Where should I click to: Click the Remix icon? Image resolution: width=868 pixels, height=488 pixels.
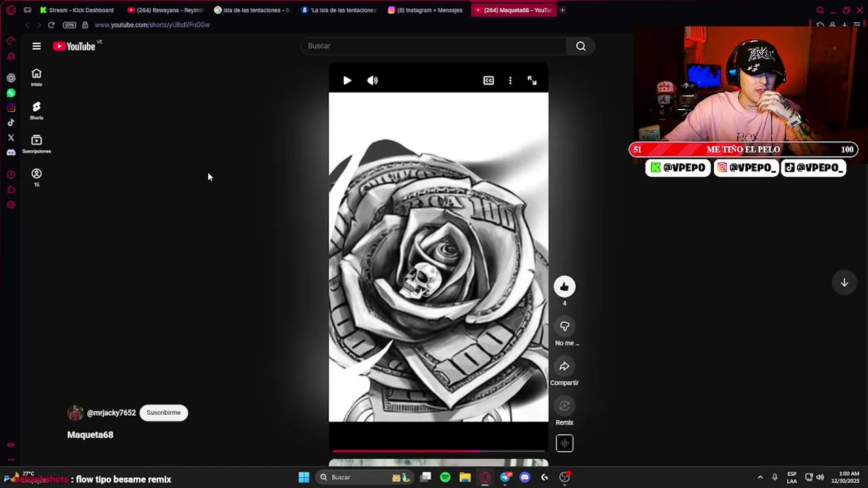point(564,406)
